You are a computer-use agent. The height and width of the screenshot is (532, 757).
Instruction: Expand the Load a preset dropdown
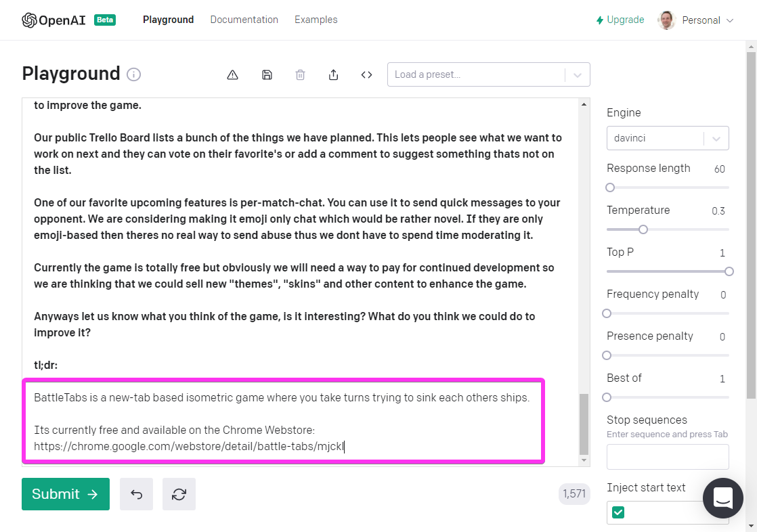(577, 74)
